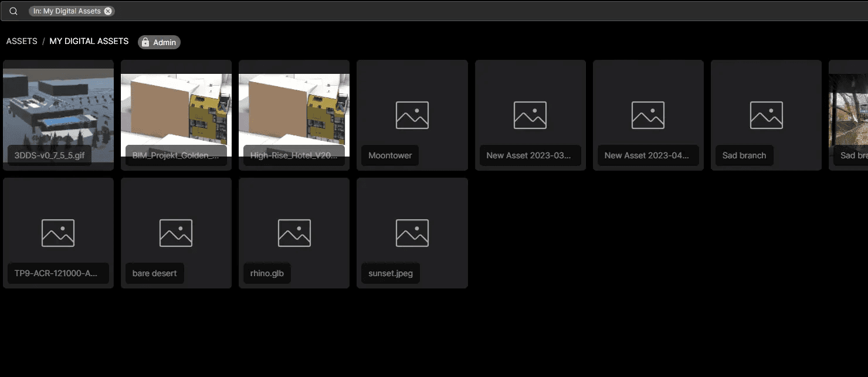
Task: Open the 3DDS-v0_7_5_5.gif thumbnail
Action: tap(58, 108)
